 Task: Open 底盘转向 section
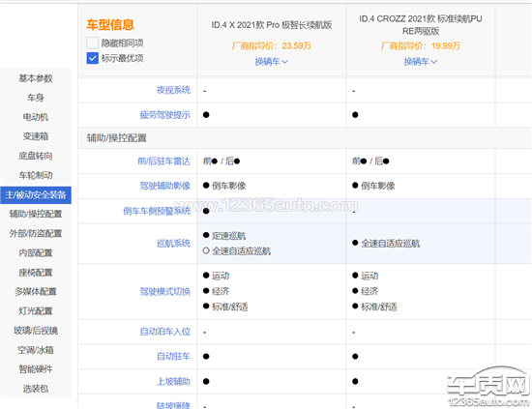click(36, 156)
